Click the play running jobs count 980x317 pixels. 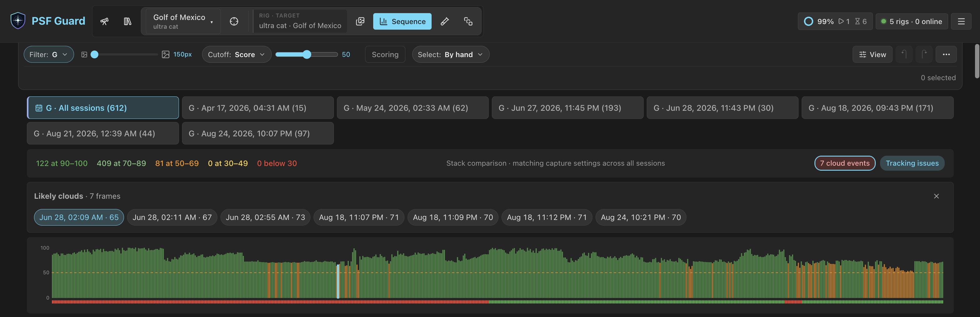click(844, 21)
